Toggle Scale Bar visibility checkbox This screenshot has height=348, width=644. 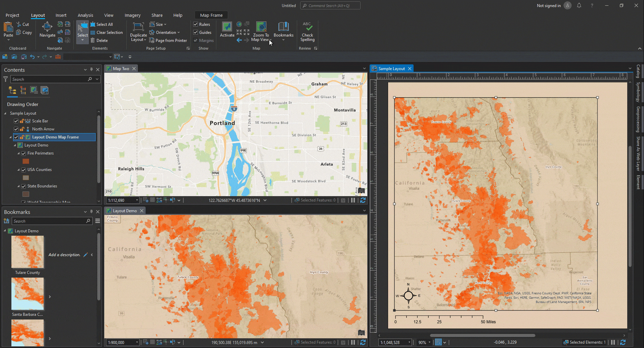coord(16,121)
